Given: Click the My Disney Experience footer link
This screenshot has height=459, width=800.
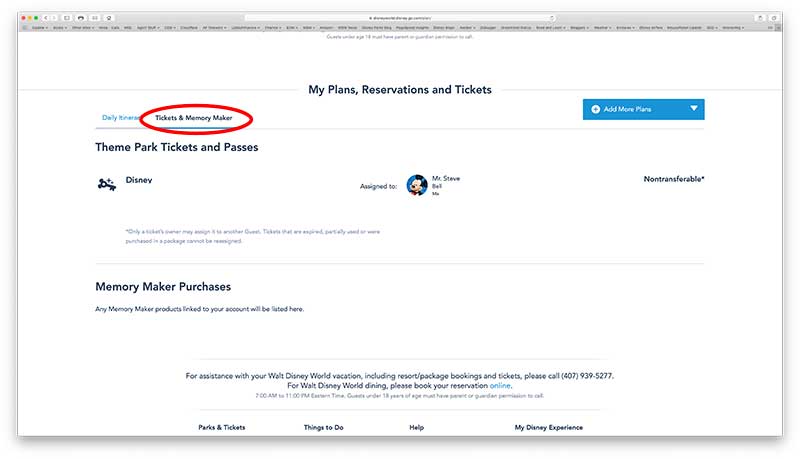Looking at the screenshot, I should 548,427.
